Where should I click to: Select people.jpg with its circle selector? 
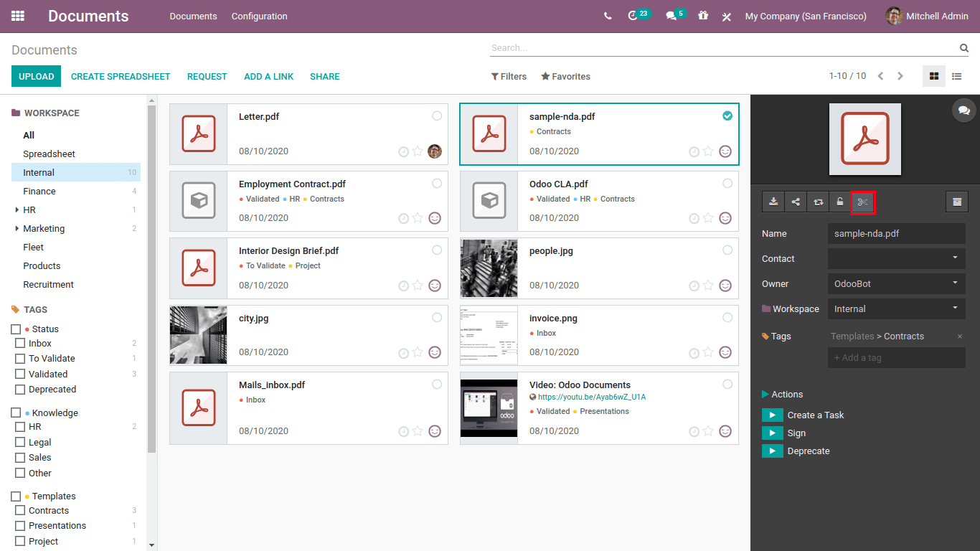click(727, 250)
